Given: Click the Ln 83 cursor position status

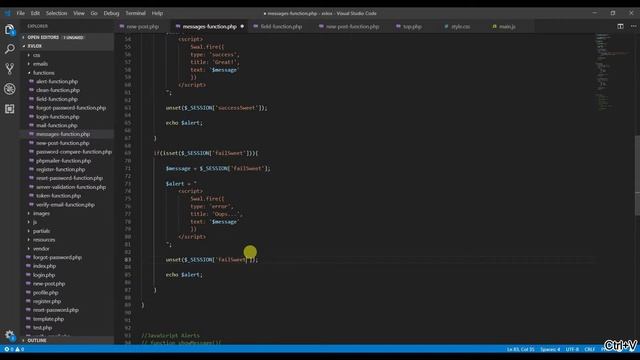Looking at the screenshot, I should [520, 349].
